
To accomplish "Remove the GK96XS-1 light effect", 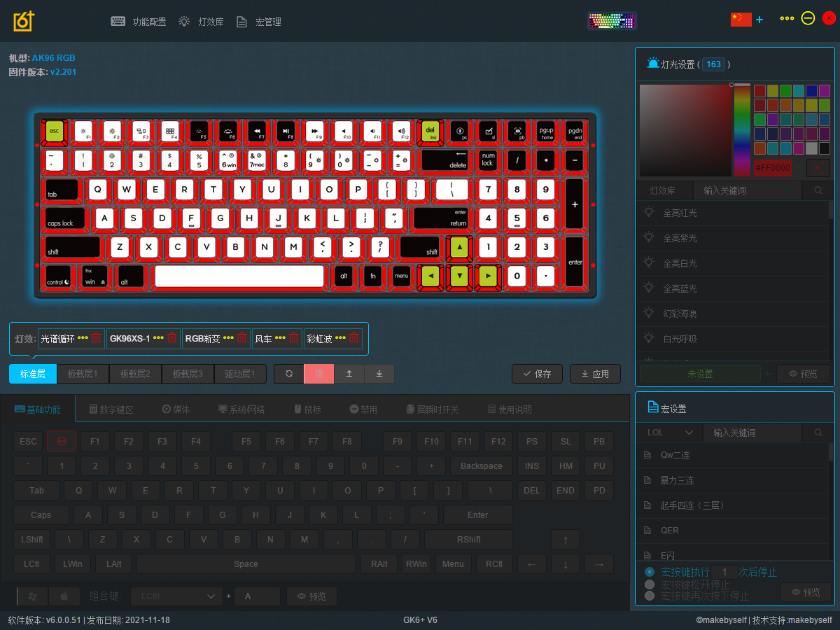I will point(172,338).
